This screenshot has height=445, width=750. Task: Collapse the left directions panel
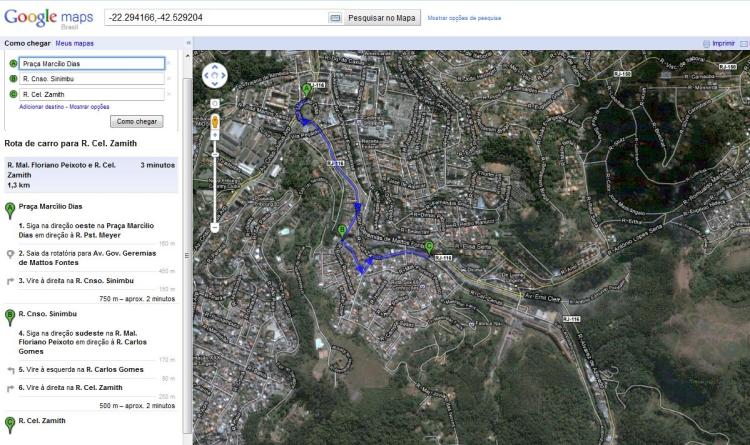point(188,44)
